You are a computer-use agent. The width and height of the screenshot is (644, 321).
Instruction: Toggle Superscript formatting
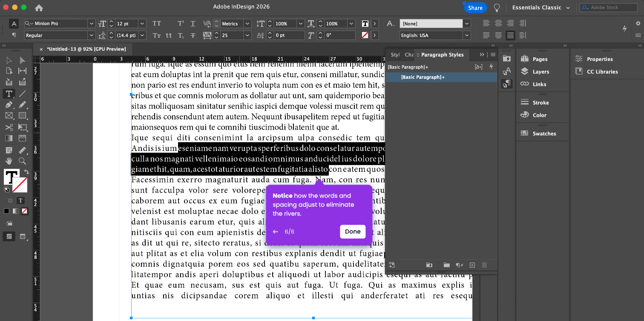coord(181,23)
